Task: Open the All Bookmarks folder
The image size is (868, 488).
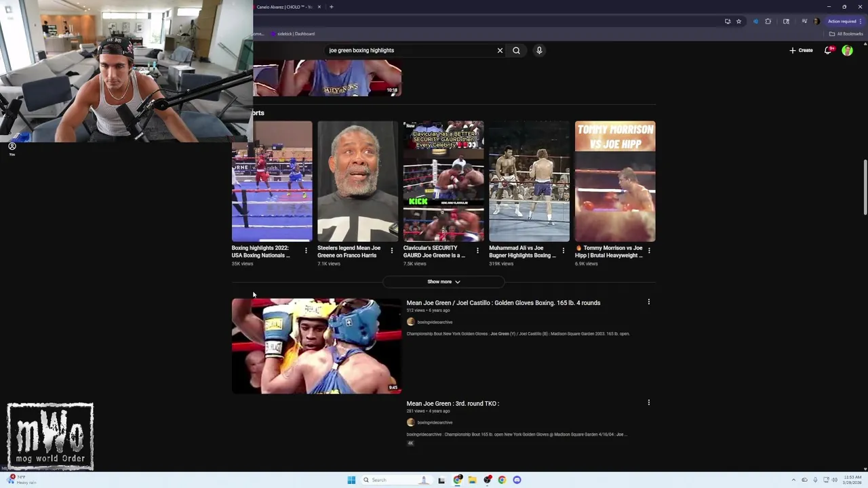Action: (x=846, y=34)
